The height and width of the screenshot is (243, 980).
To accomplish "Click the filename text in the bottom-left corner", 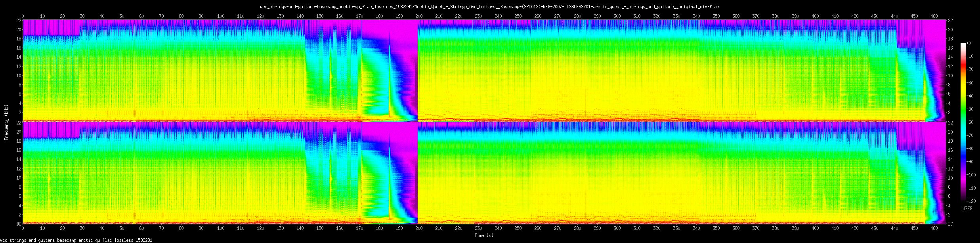I will click(76, 240).
